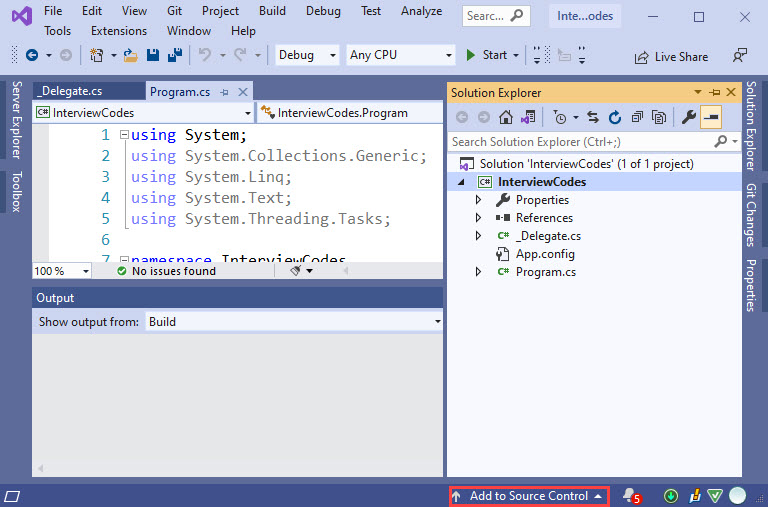The width and height of the screenshot is (768, 507).
Task: Expand the References node in the tree
Action: click(479, 218)
